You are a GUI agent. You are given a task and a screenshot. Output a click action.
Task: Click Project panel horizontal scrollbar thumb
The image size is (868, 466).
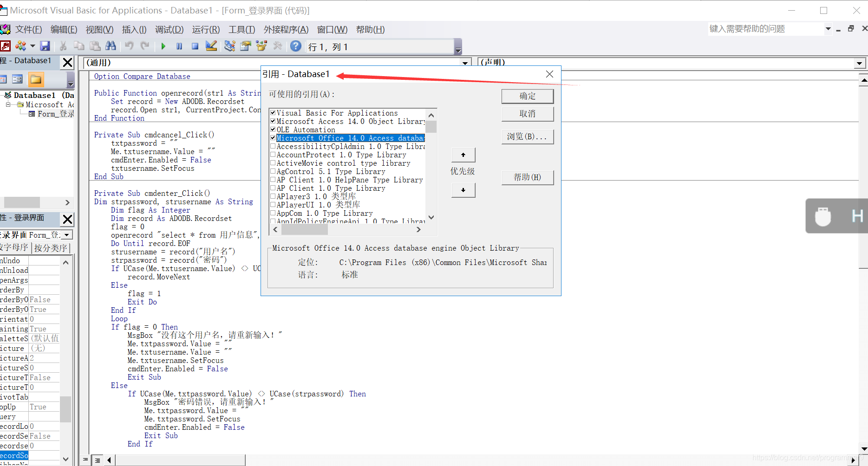(x=22, y=202)
